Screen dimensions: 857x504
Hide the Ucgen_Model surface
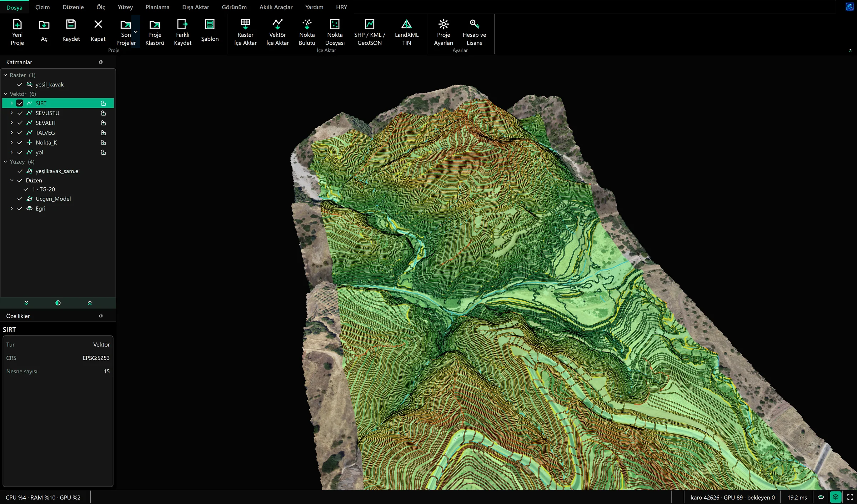click(x=20, y=199)
